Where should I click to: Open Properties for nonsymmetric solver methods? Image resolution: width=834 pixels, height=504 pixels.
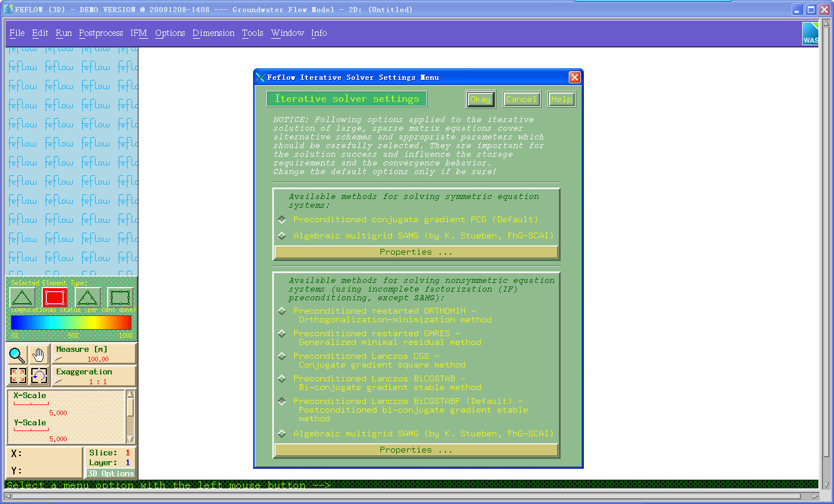[416, 450]
